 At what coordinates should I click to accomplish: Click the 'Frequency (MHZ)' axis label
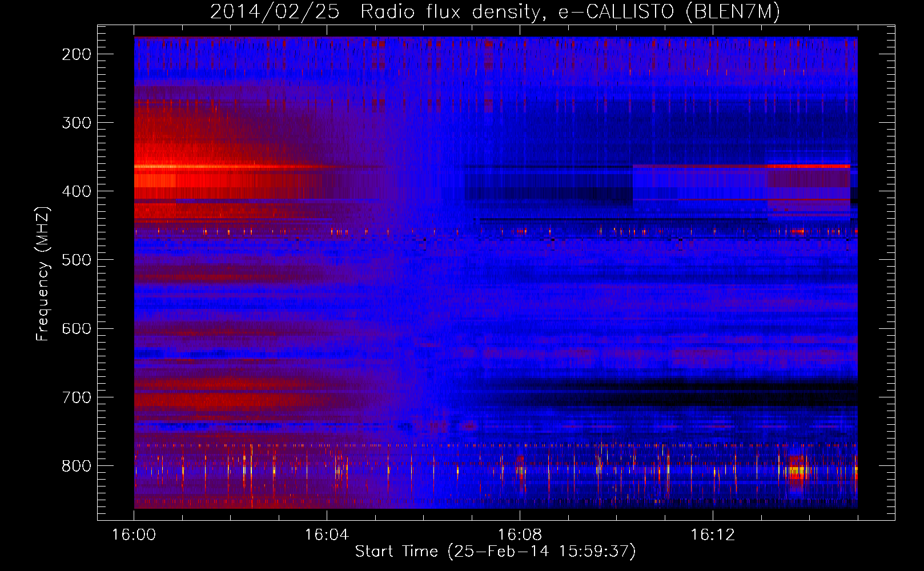(x=43, y=274)
